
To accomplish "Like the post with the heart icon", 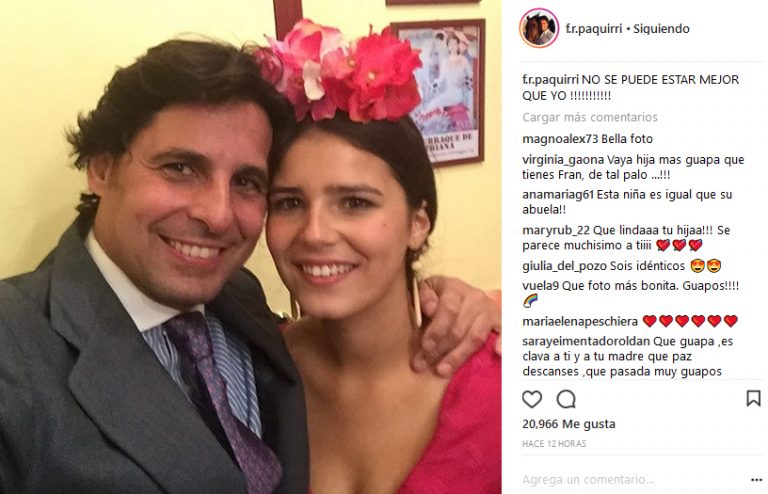I will pos(532,400).
